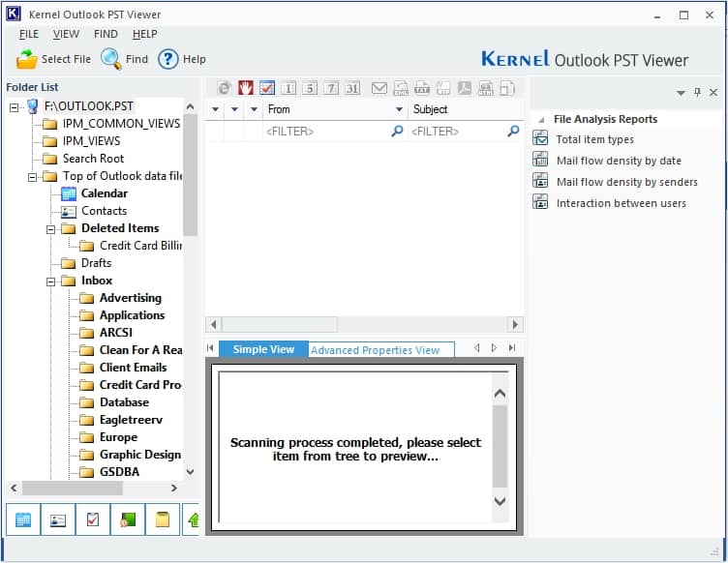Click the preview pane scroll-down arrow
728x563 pixels.
500,501
